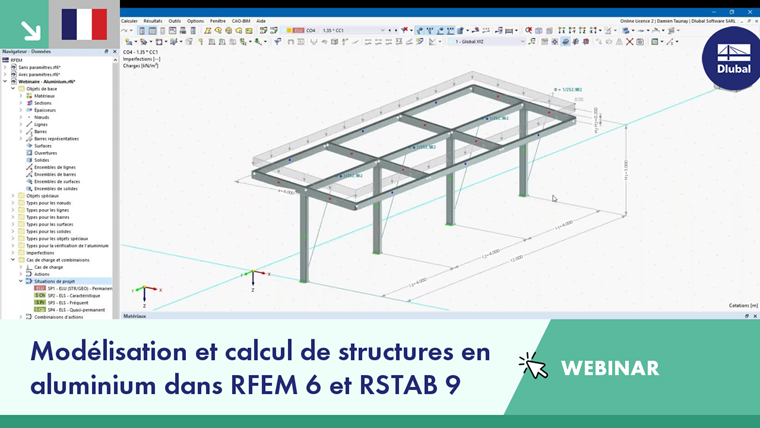Select Ensembles de surfaces item
This screenshot has width=760, height=428.
[x=57, y=181]
